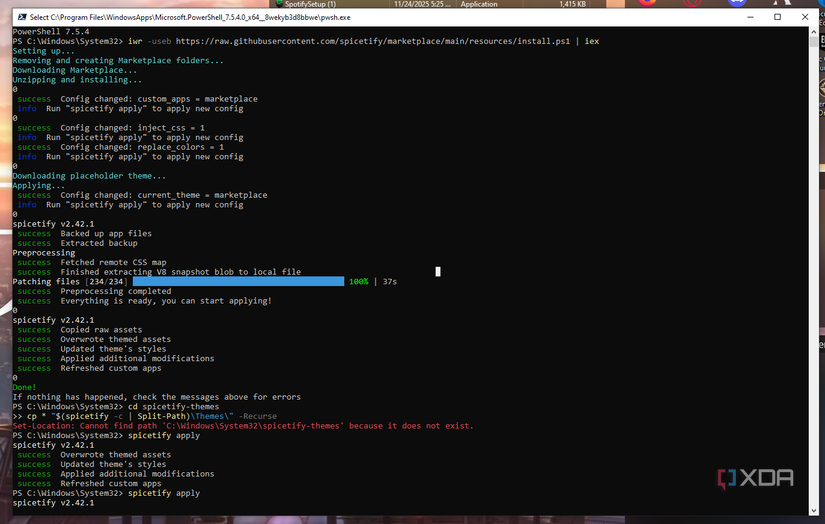Grab the vertical scrollbar thumb
This screenshot has height=524, width=825.
click(814, 41)
